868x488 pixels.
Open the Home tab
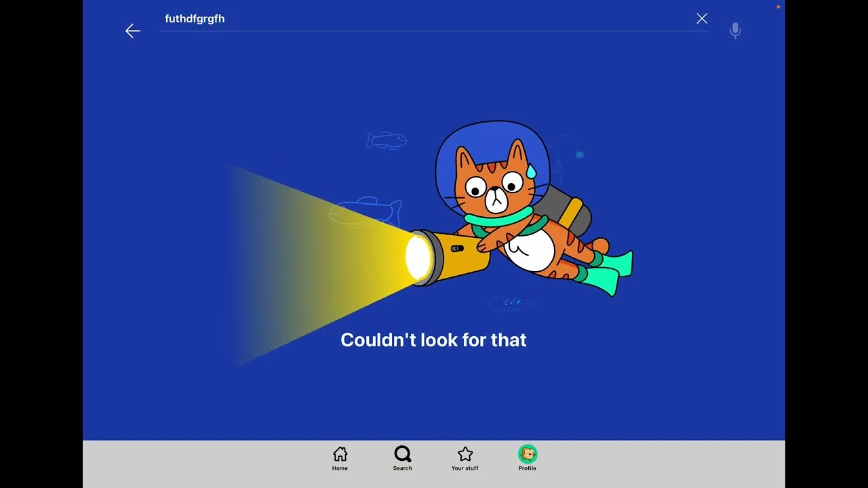click(340, 458)
